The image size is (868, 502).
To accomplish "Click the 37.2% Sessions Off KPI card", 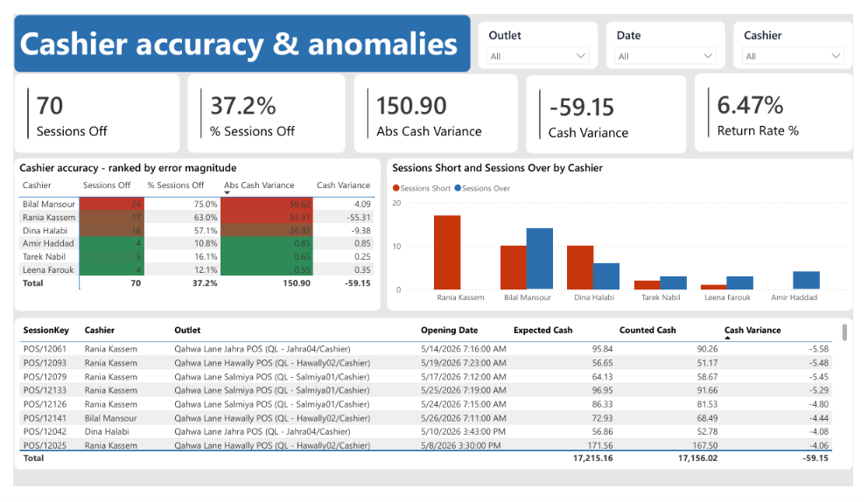I will (266, 114).
